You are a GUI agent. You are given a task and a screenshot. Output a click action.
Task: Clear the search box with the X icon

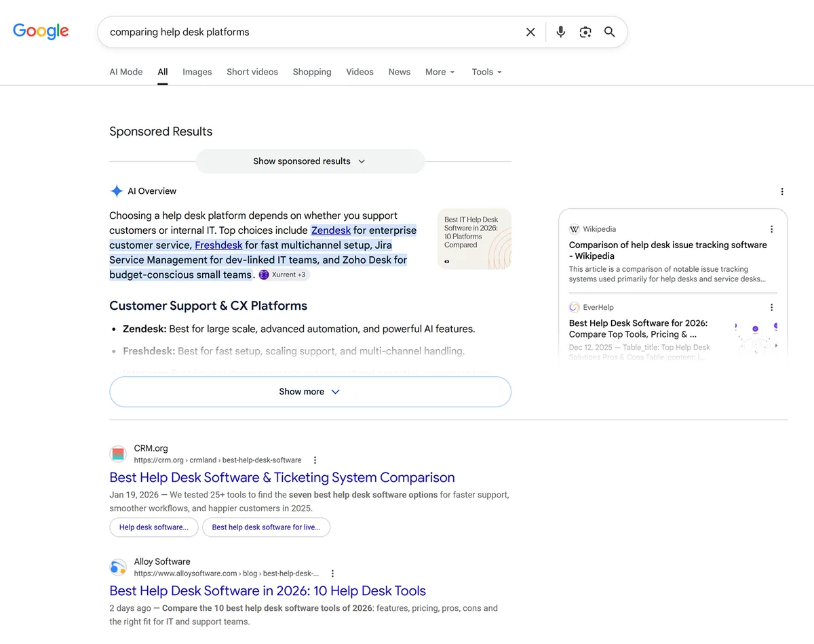coord(530,32)
